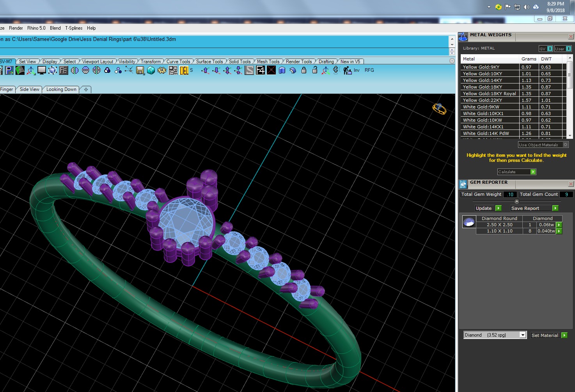Click the P properties toolbar icon
The width and height of the screenshot is (575, 392).
[9, 70]
